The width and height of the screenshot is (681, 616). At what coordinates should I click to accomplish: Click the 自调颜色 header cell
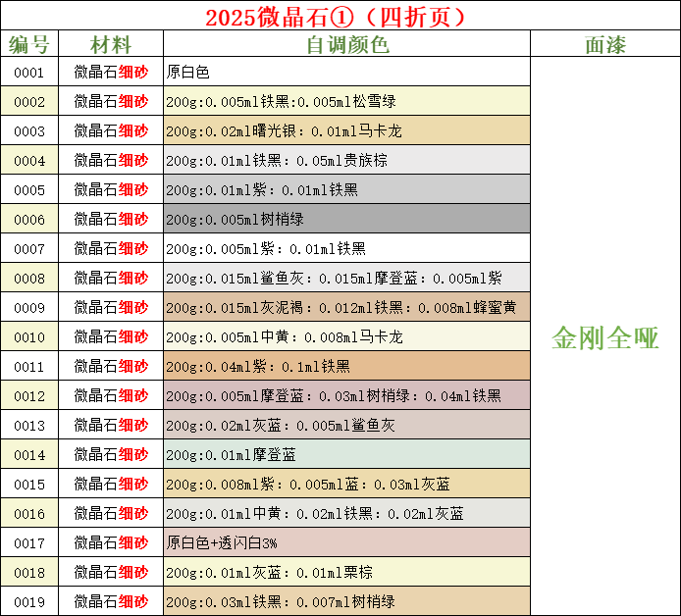(x=346, y=44)
